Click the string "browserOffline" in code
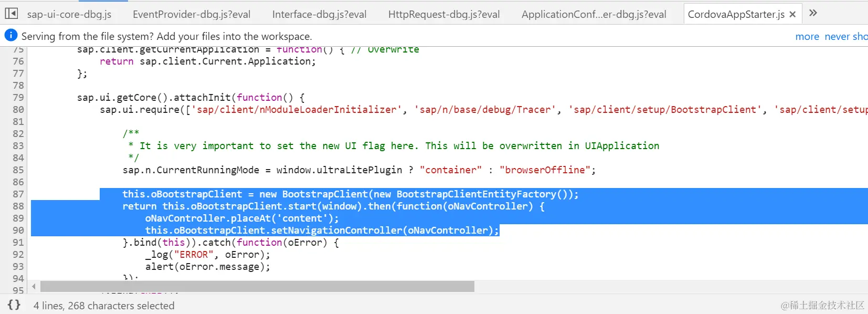868x314 pixels. point(545,170)
